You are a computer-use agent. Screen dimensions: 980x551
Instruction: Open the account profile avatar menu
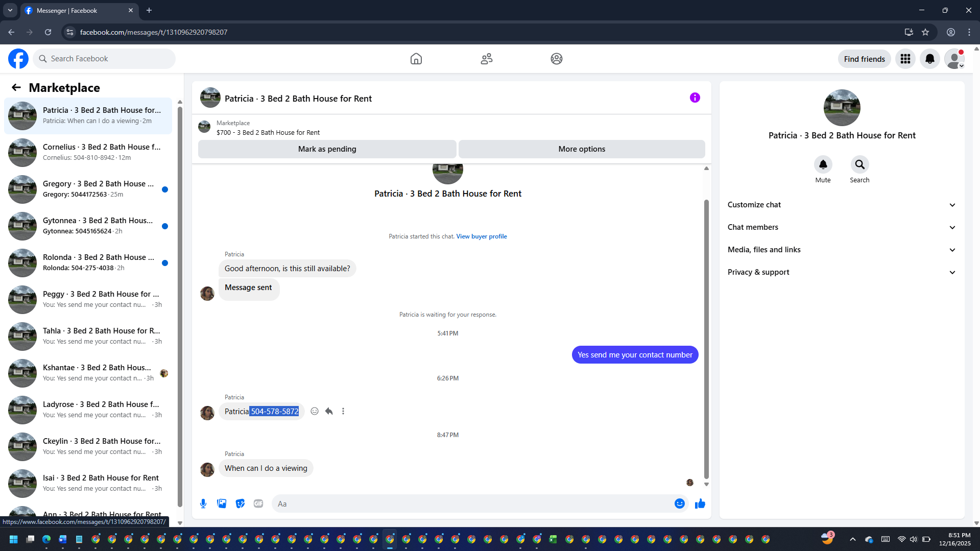pyautogui.click(x=954, y=59)
